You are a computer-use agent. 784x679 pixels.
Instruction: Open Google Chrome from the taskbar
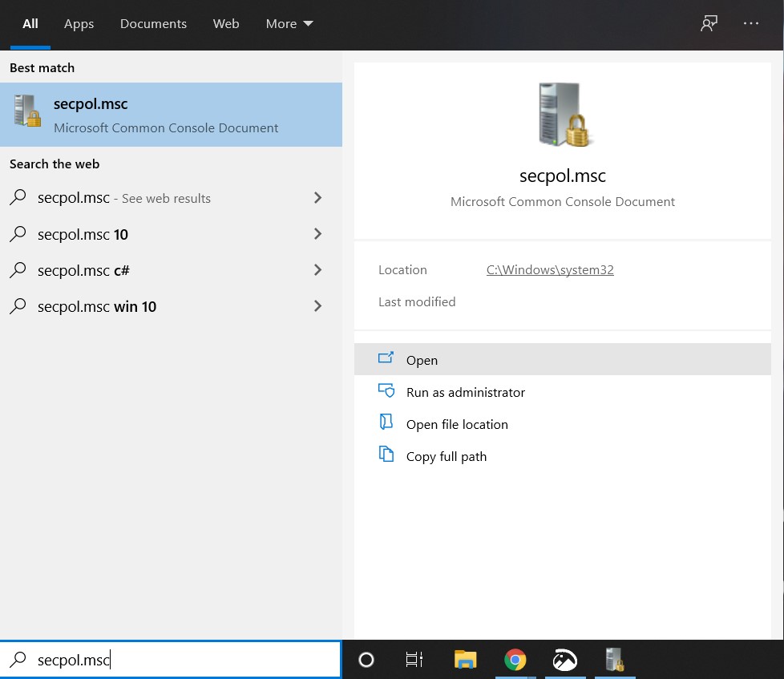pos(515,660)
